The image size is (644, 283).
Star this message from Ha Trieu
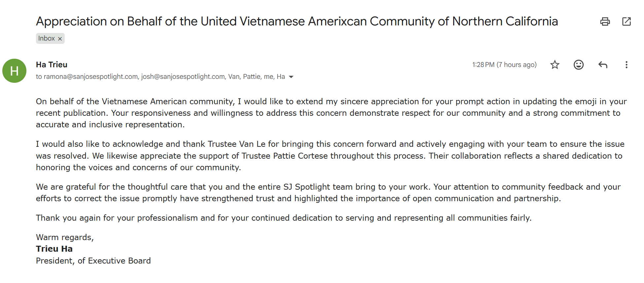[x=555, y=65]
